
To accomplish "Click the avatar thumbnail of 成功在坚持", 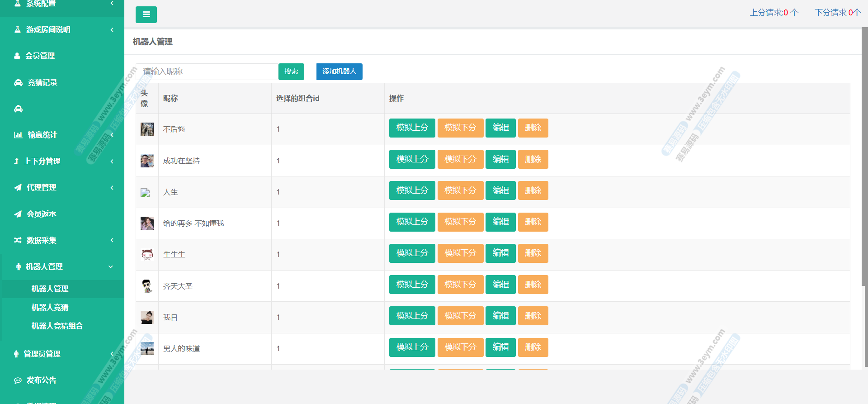I will point(147,161).
